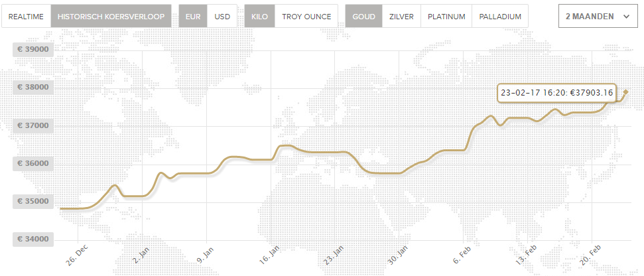Select TROY OUNCE weight unit
This screenshot has width=644, height=276.
[306, 17]
